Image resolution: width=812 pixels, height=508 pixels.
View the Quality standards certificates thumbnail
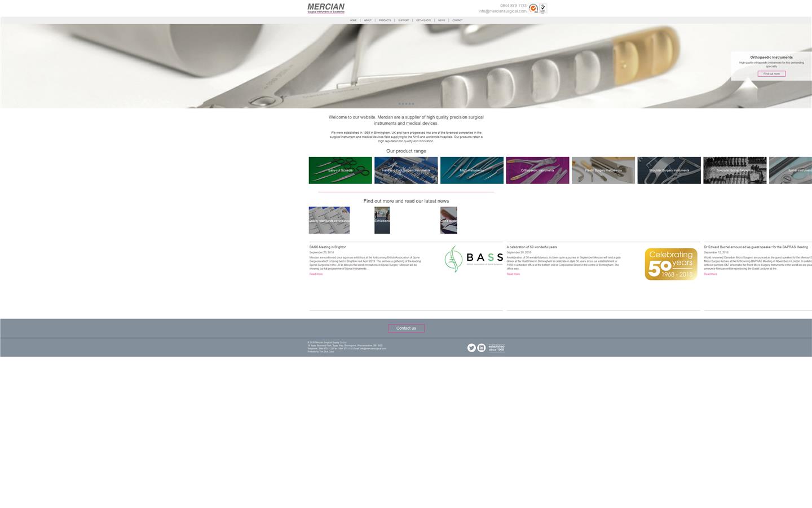[x=329, y=220]
